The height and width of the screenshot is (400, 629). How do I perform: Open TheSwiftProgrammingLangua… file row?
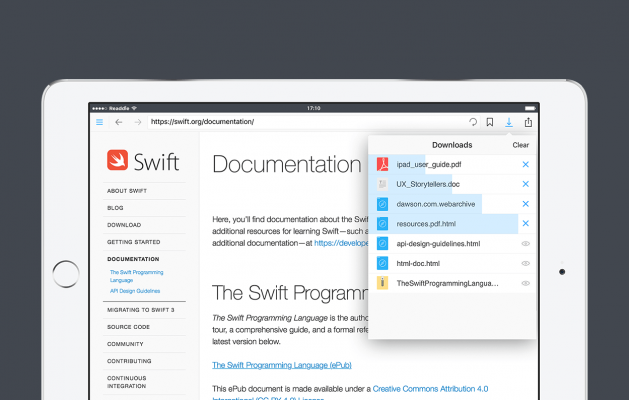click(452, 283)
